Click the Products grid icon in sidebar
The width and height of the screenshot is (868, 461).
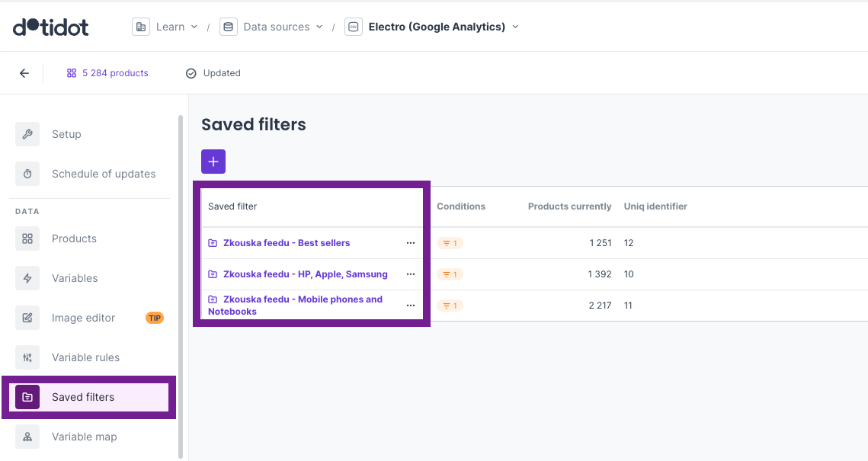(27, 239)
